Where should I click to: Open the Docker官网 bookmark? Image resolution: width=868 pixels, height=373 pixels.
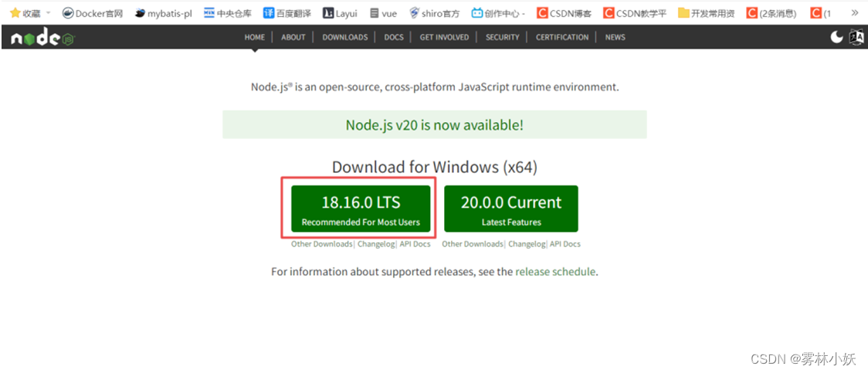(x=92, y=12)
